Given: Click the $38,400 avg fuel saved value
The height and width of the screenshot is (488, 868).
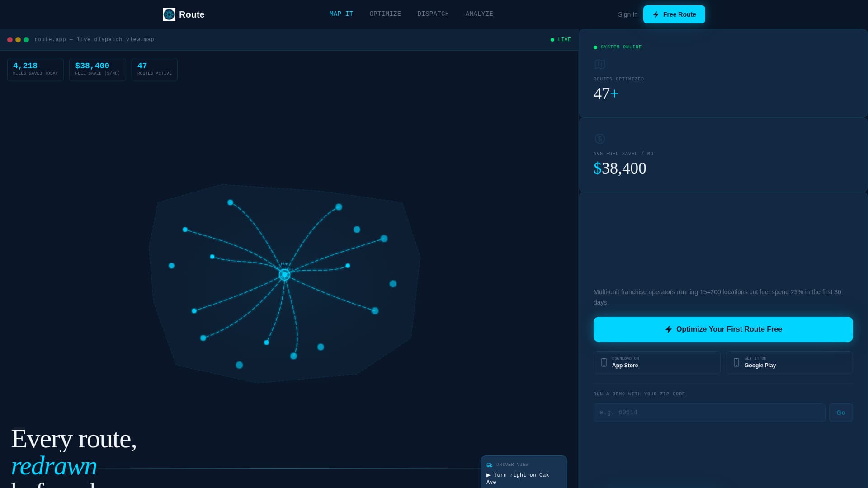Looking at the screenshot, I should click(x=620, y=168).
